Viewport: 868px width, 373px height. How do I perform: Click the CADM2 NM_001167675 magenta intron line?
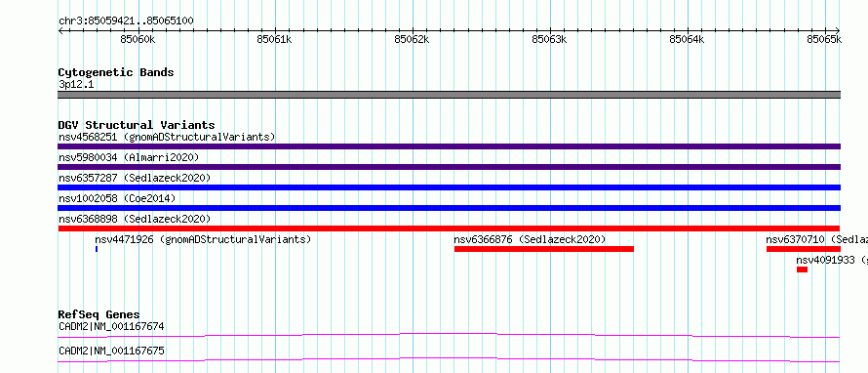(x=449, y=359)
